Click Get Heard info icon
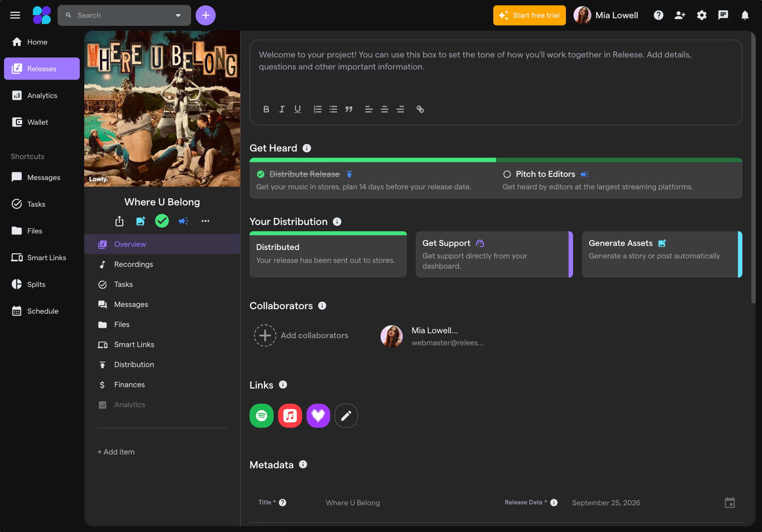The width and height of the screenshot is (762, 532). click(x=307, y=148)
